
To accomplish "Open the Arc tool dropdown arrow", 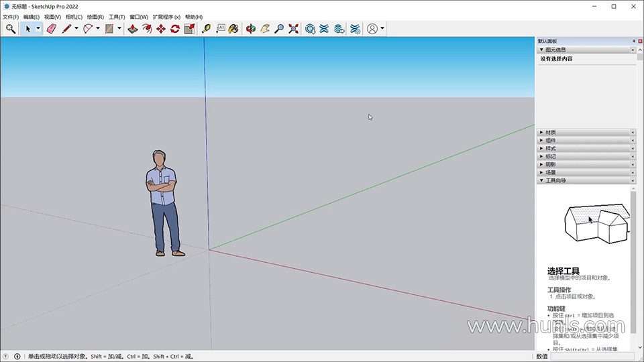I will click(x=98, y=28).
